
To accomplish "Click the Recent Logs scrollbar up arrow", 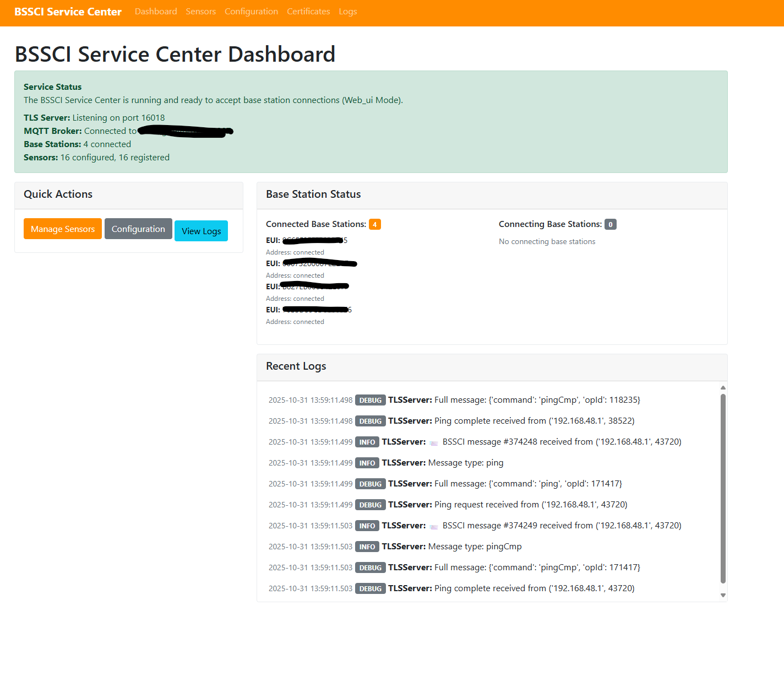I will (x=723, y=388).
